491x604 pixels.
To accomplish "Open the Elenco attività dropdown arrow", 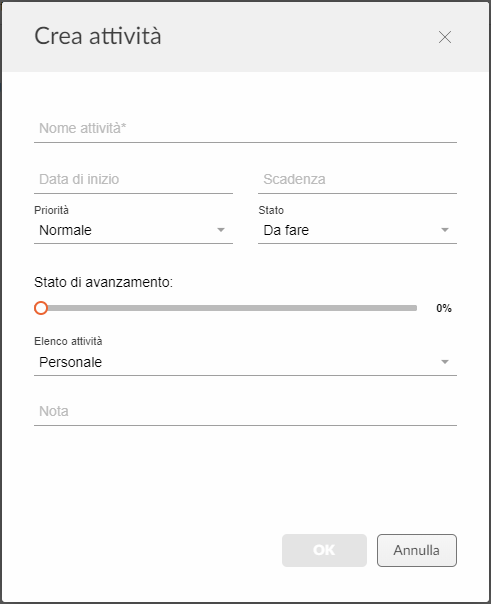I will click(445, 362).
